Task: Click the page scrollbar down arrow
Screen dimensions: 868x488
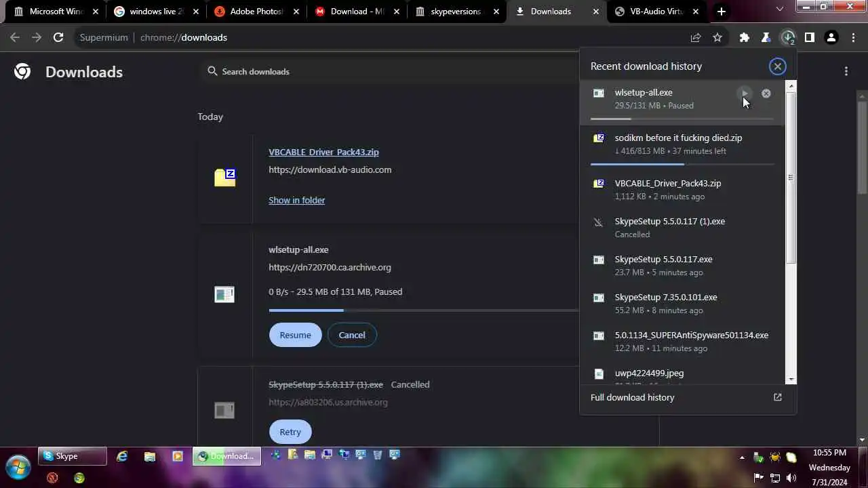Action: click(x=863, y=440)
